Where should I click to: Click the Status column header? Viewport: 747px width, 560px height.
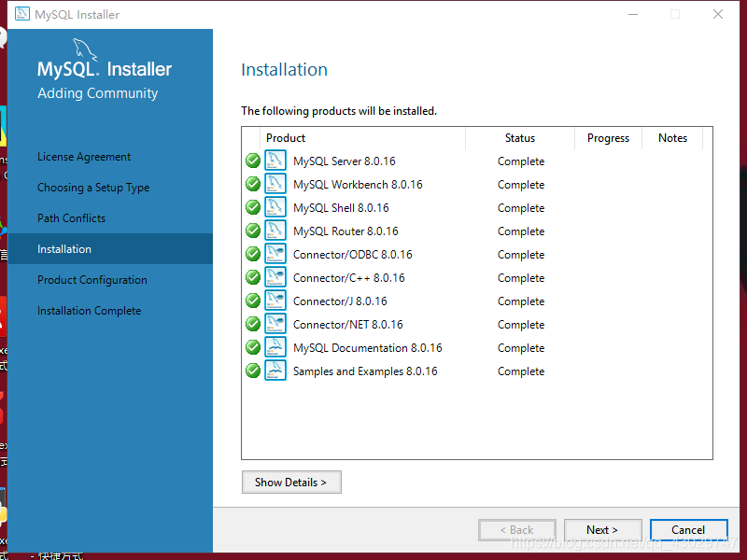(520, 138)
